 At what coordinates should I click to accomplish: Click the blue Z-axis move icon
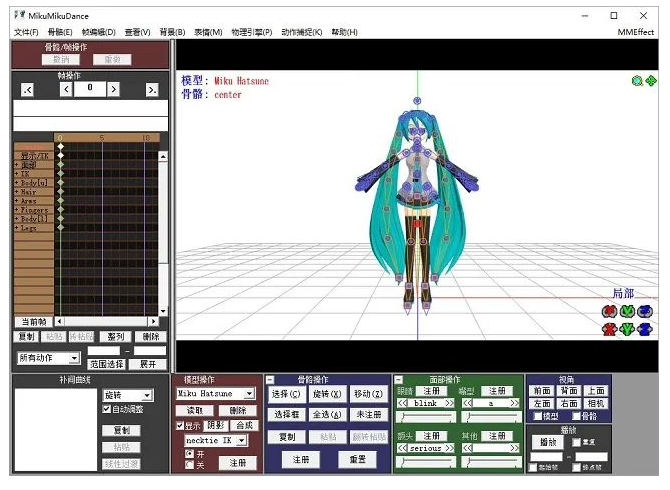tap(645, 329)
